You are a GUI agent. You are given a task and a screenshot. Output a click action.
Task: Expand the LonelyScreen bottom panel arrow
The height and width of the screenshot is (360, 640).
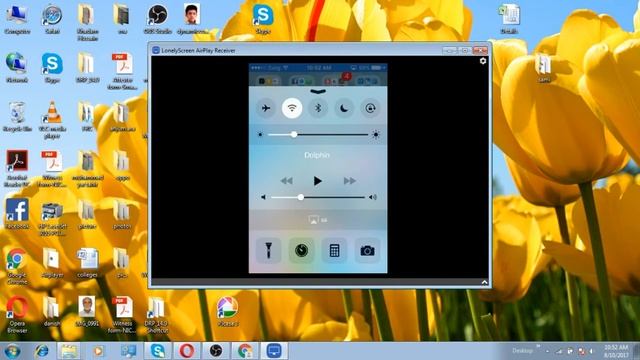pyautogui.click(x=484, y=282)
